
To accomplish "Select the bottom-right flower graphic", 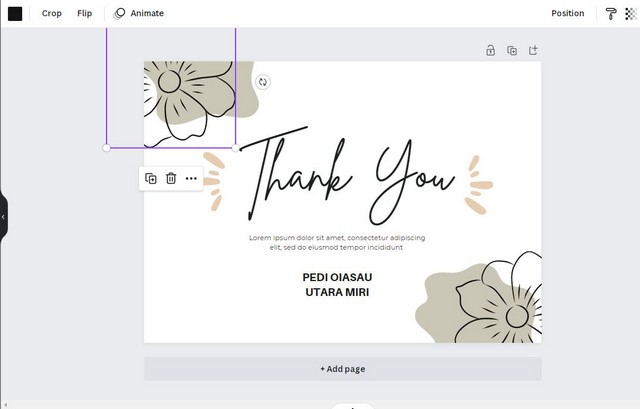I will (x=490, y=298).
